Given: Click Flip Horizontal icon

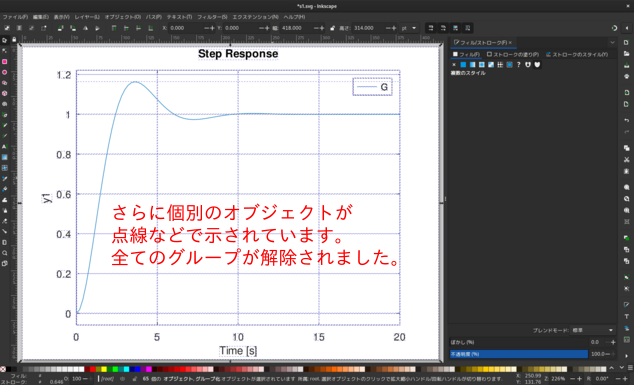Looking at the screenshot, I should [85, 28].
